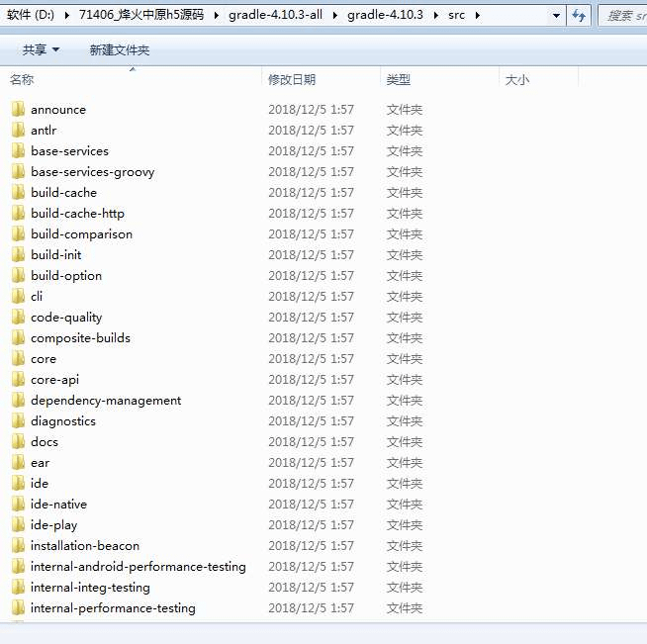Click the ide-native folder icon
The width and height of the screenshot is (647, 644).
pyautogui.click(x=18, y=504)
